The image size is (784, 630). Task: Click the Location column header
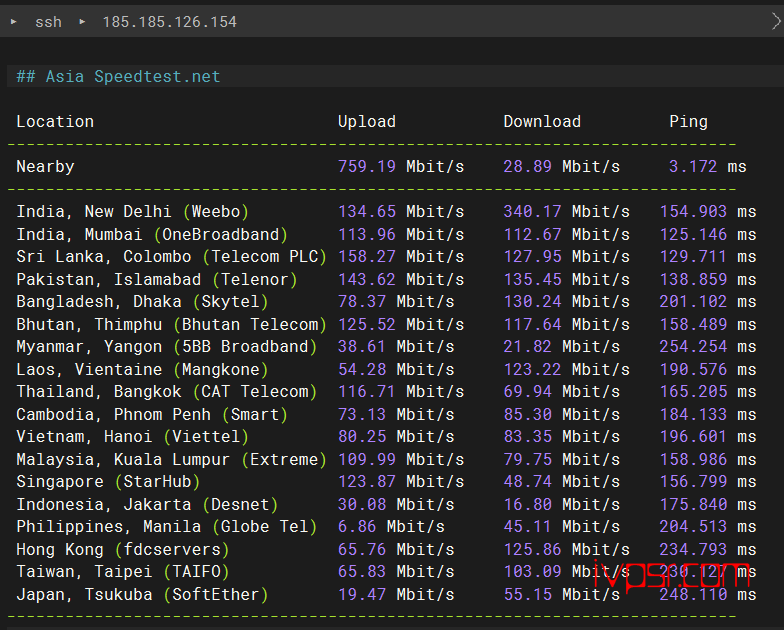click(x=55, y=122)
